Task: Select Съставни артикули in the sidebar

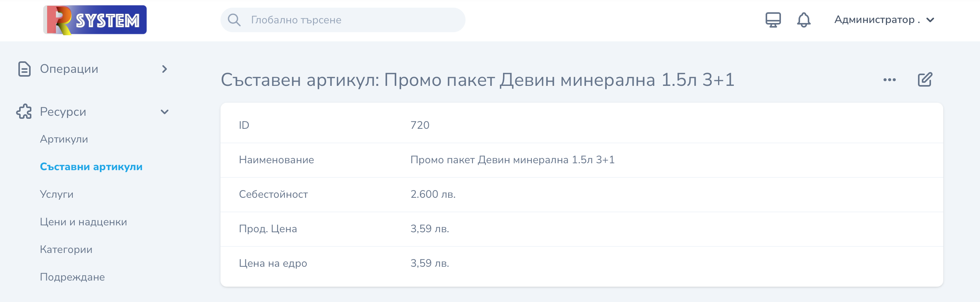Action: click(x=91, y=167)
